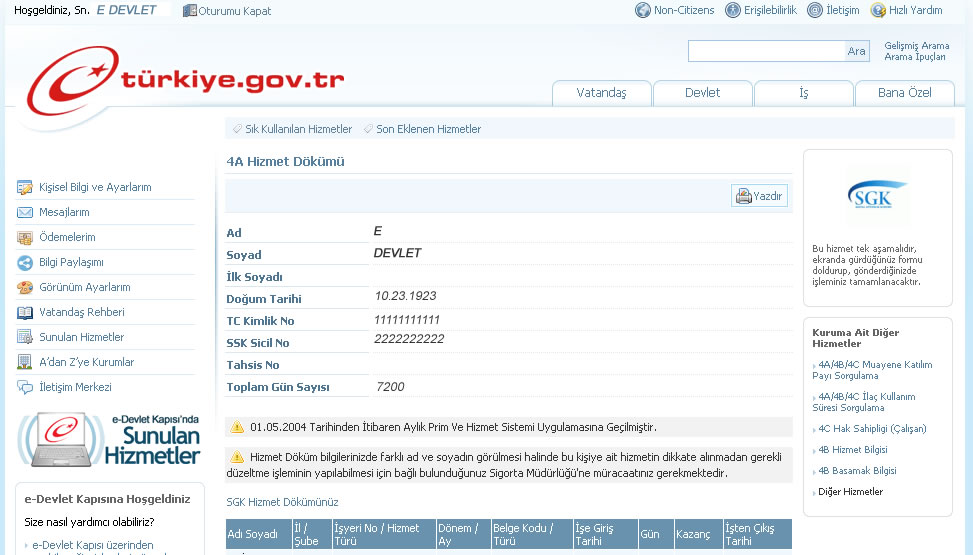This screenshot has width=973, height=555.
Task: Select the Bilgi Paylaşımı share icon
Action: (25, 263)
